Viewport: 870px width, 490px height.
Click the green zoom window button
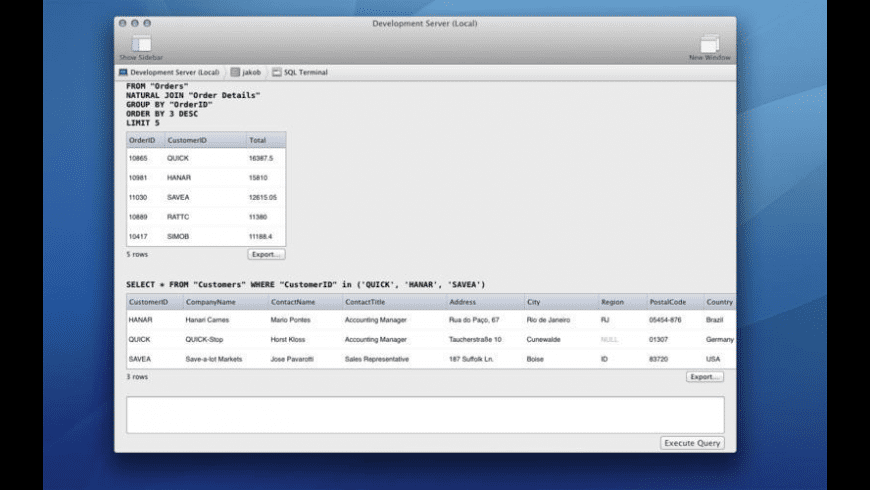point(148,23)
